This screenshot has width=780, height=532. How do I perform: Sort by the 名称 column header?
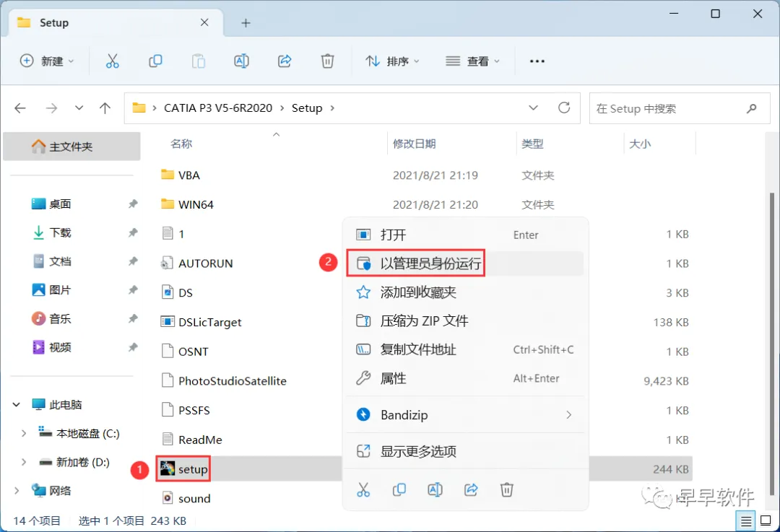pyautogui.click(x=181, y=144)
